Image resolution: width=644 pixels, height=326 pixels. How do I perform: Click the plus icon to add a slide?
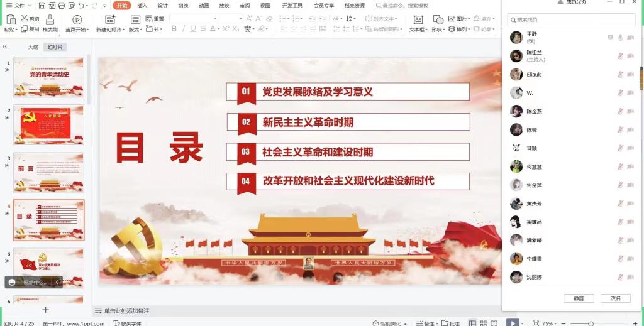tap(45, 310)
